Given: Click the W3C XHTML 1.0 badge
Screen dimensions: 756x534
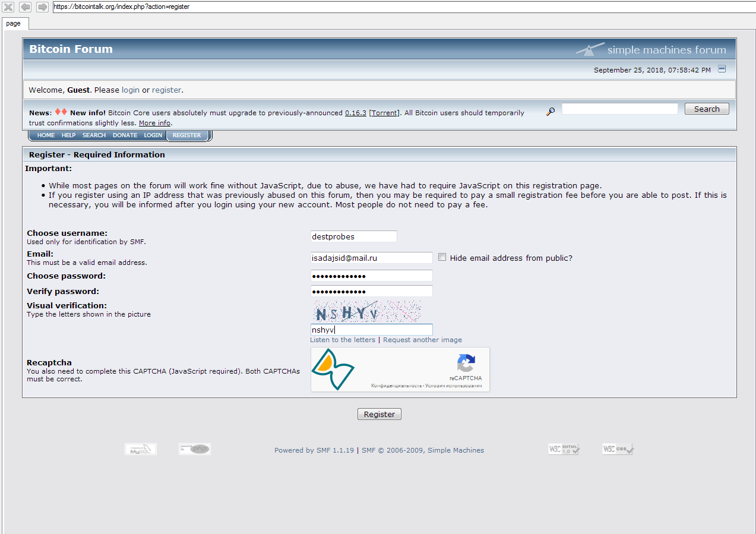Looking at the screenshot, I should pos(564,449).
